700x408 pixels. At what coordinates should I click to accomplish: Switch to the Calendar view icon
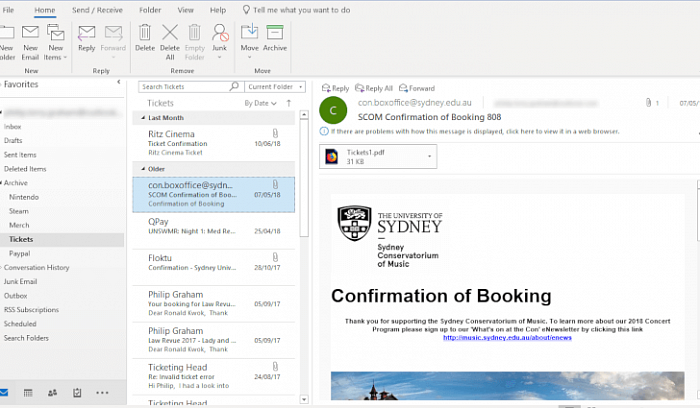coord(28,393)
